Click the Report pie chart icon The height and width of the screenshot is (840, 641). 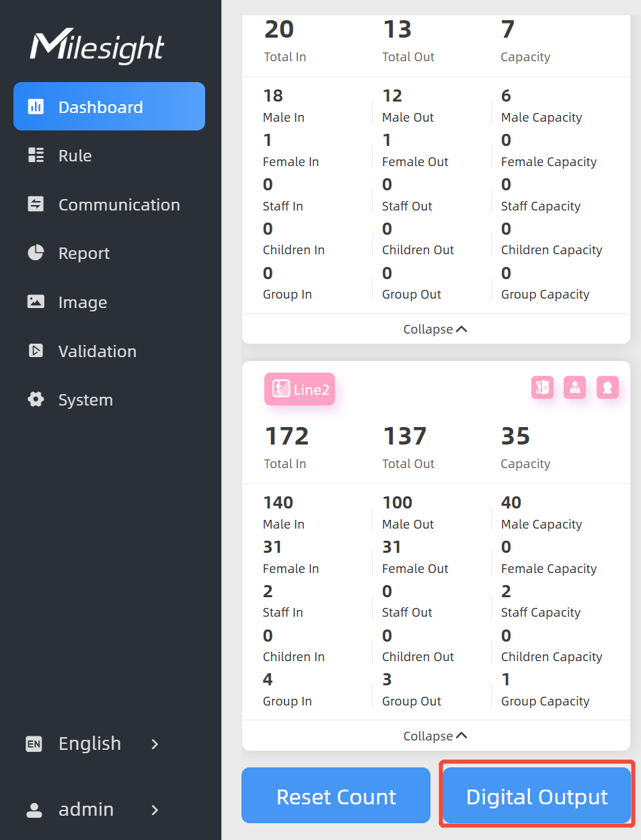click(36, 253)
